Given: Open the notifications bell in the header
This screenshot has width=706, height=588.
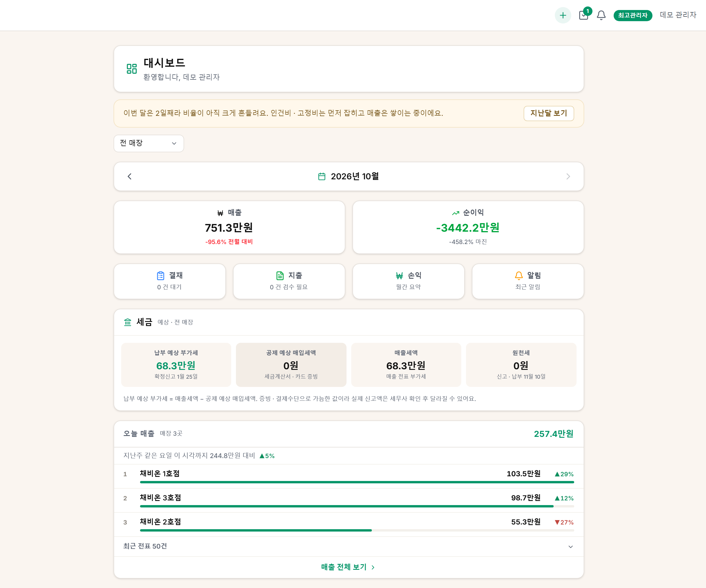Looking at the screenshot, I should click(601, 15).
